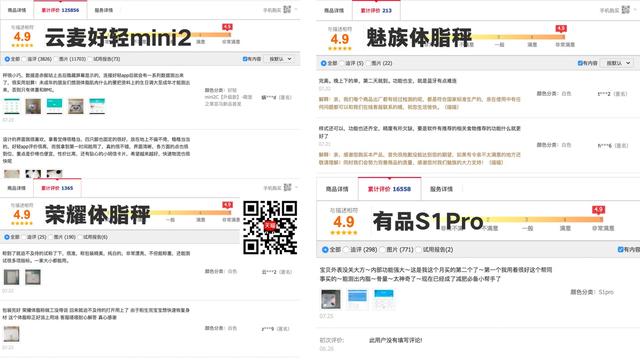Open second blue screenshot thumbnail, 16558 panel
Screen dimensions: 640x360
(357, 299)
